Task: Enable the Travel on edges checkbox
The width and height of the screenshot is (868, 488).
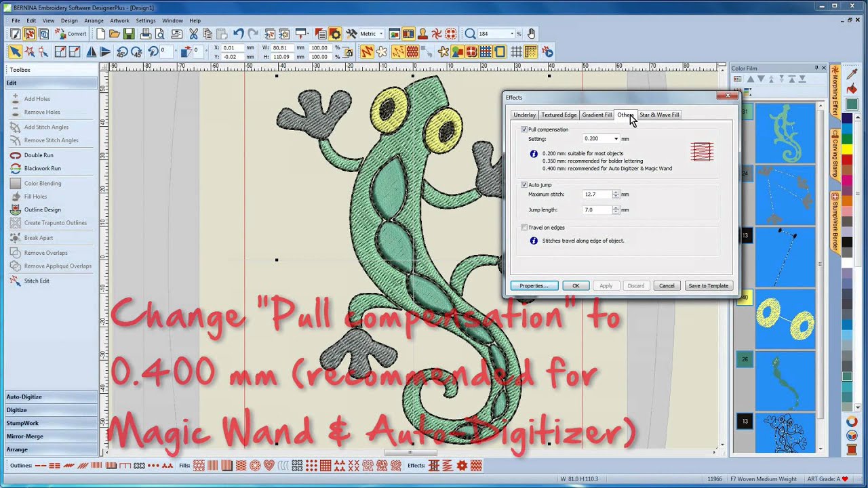Action: pyautogui.click(x=524, y=228)
